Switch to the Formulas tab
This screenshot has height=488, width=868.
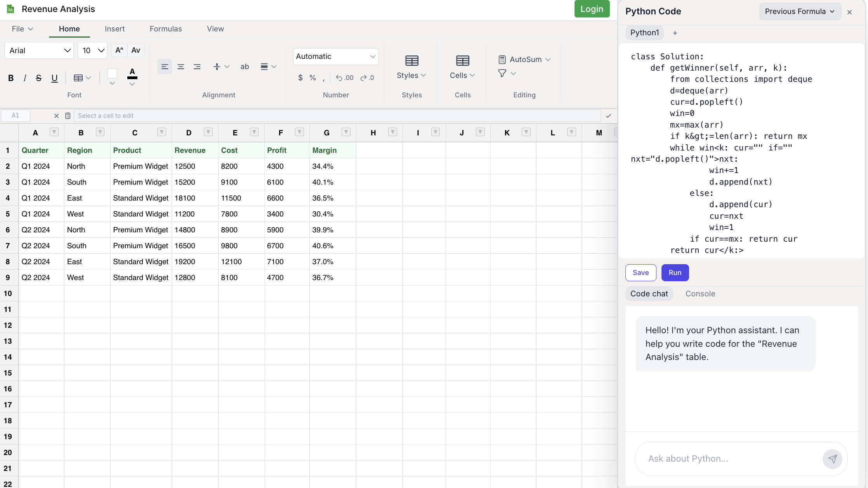click(166, 29)
